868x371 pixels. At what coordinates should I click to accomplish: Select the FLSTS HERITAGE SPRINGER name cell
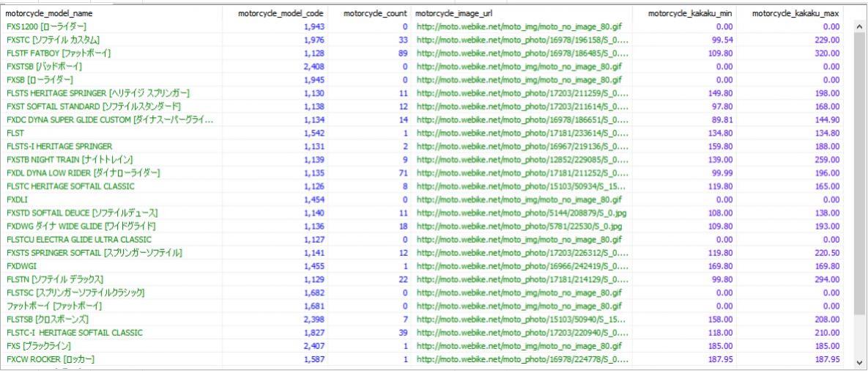pyautogui.click(x=111, y=93)
